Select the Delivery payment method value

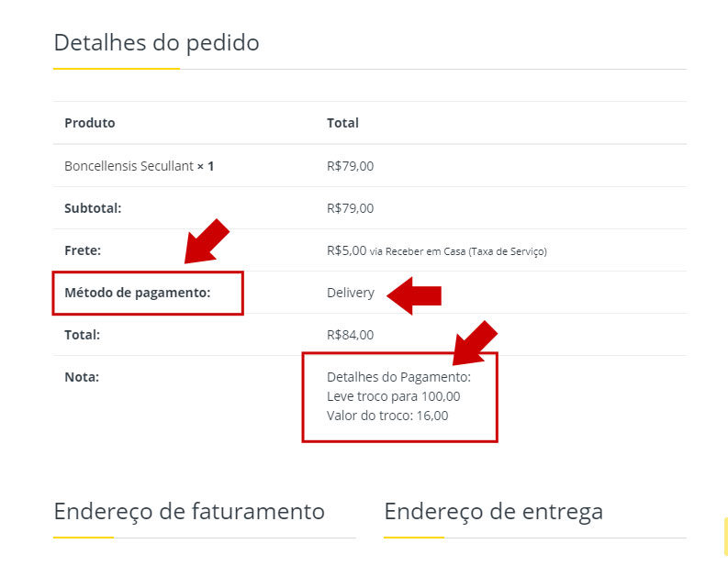point(351,293)
